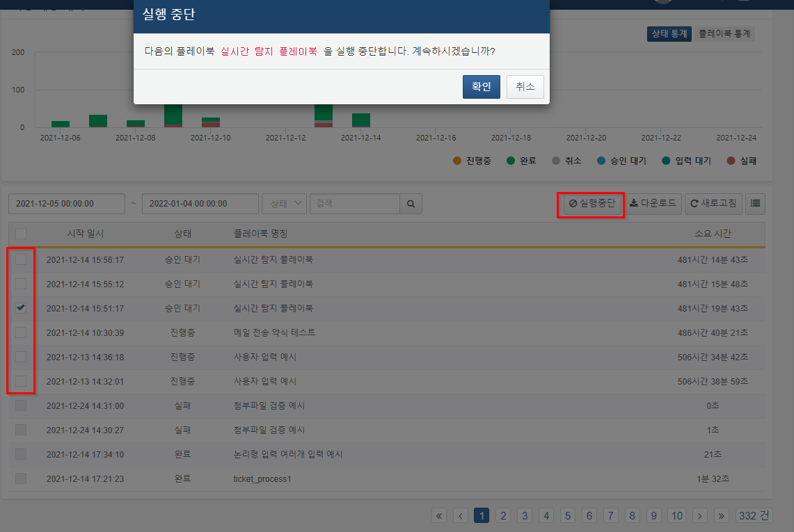Click the 2021-12-10 chart bar
The height and width of the screenshot is (532, 794).
pyautogui.click(x=211, y=122)
